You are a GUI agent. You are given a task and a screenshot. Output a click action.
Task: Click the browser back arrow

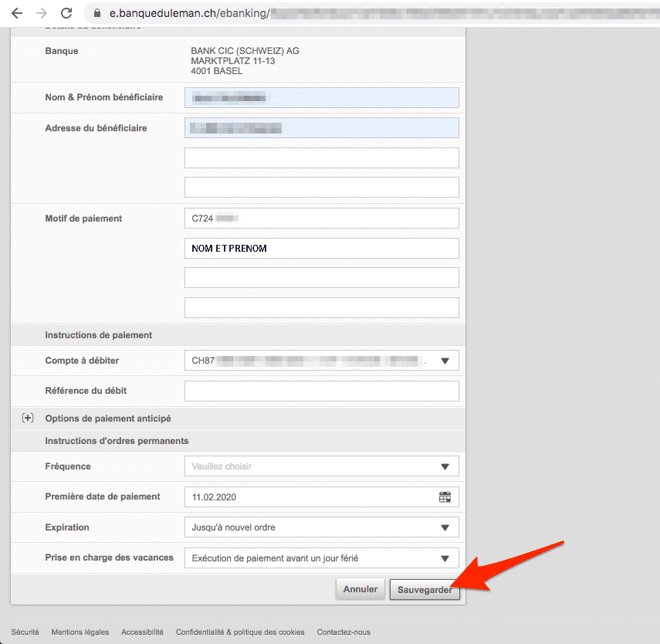point(17,13)
